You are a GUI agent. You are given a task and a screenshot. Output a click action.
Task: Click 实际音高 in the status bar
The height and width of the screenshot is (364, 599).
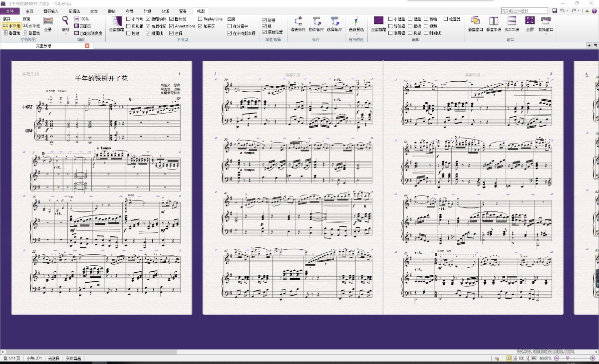(x=73, y=359)
